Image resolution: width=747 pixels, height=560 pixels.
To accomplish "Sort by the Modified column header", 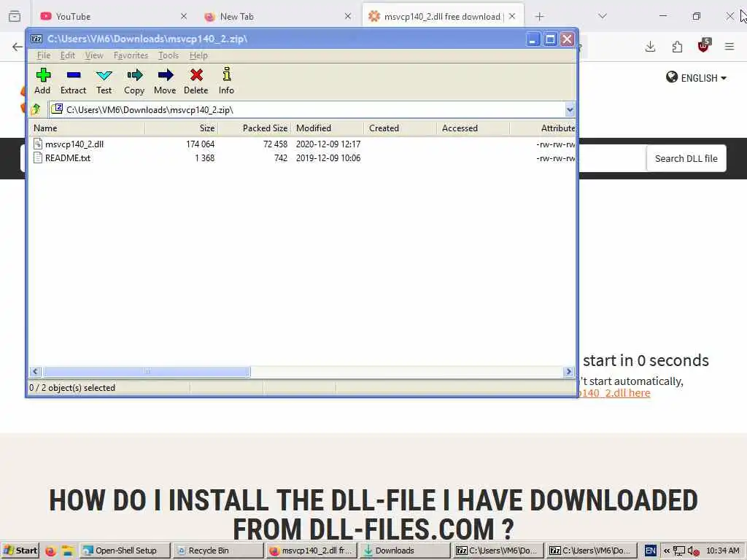I will [x=328, y=128].
